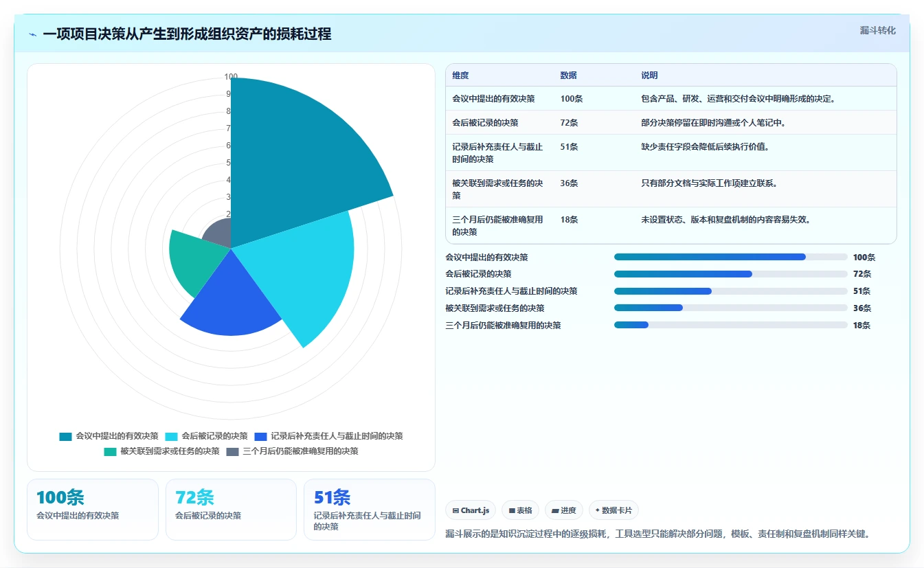The image size is (924, 568).
Task: Click the gray legend color box
Action: [x=233, y=451]
